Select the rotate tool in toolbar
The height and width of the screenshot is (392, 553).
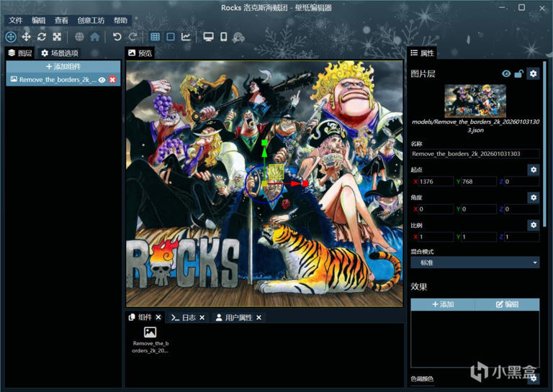point(41,37)
